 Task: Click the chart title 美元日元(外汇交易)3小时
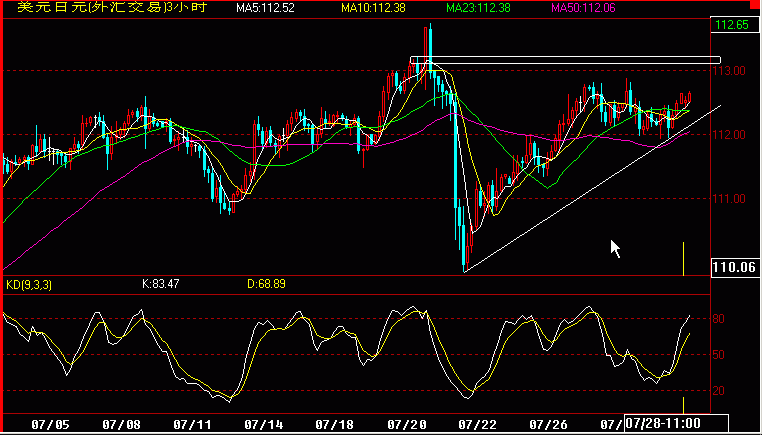112,7
